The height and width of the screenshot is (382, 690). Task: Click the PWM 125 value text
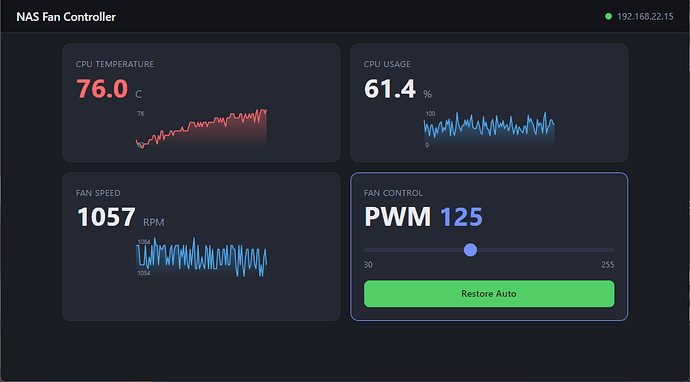click(x=423, y=217)
